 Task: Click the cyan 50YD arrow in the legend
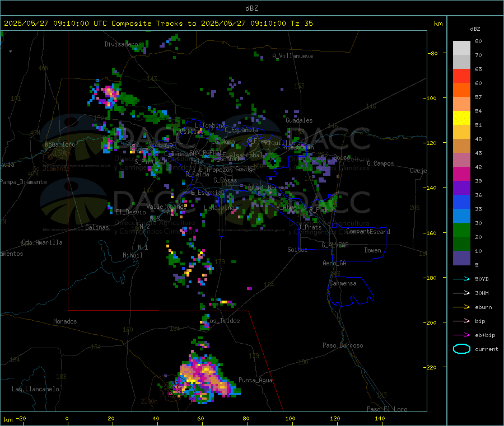461,279
